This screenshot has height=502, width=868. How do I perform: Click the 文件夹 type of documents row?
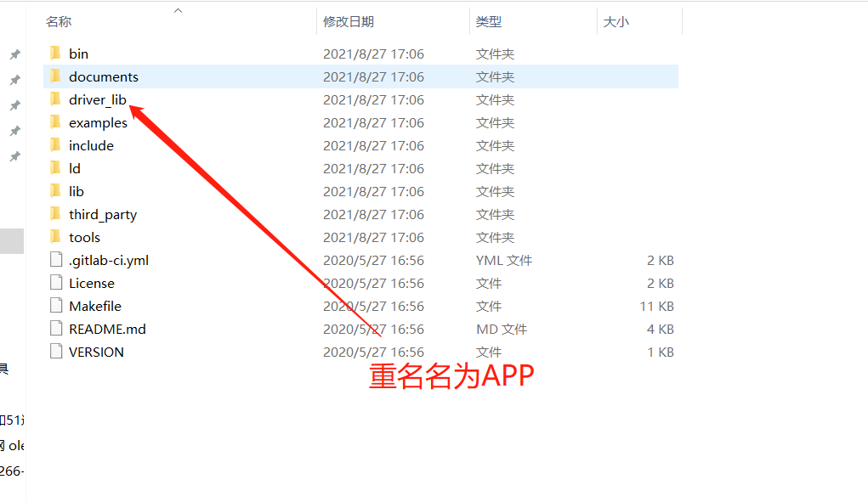(496, 76)
